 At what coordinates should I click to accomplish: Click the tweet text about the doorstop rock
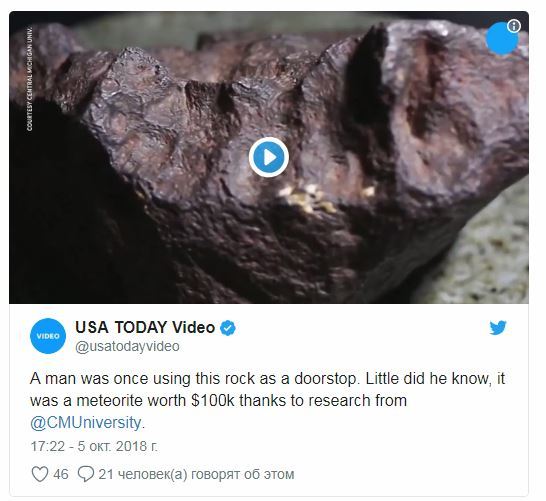(x=267, y=400)
